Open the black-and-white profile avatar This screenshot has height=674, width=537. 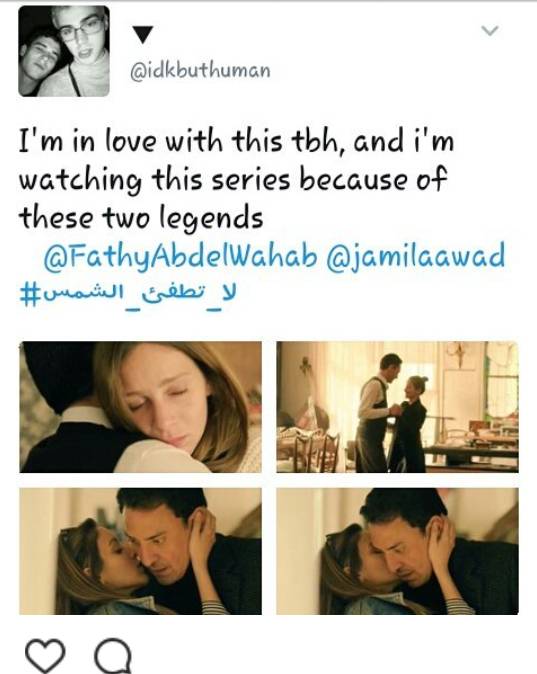click(x=64, y=51)
